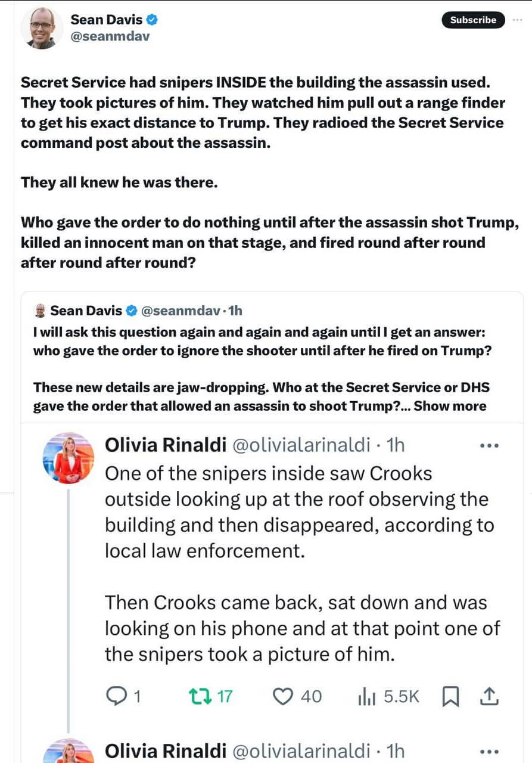Image resolution: width=532 pixels, height=763 pixels.
Task: Open Sean Davis's profile picture at top
Action: (42, 28)
